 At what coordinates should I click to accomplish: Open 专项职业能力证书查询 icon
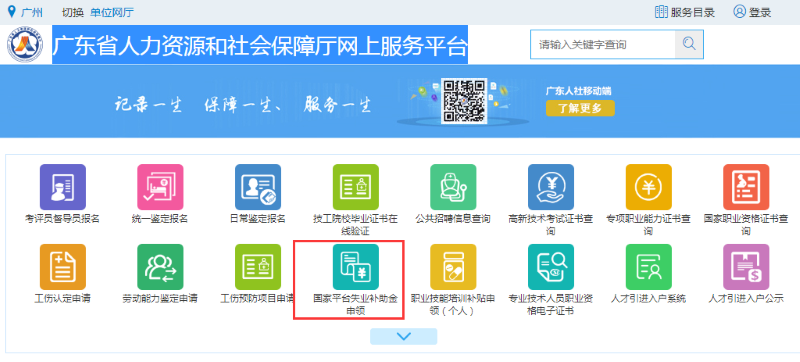[x=648, y=187]
